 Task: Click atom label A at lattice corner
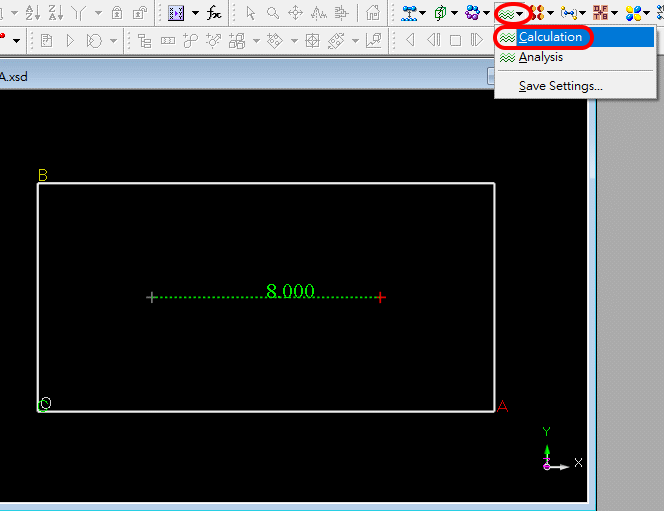tap(502, 406)
